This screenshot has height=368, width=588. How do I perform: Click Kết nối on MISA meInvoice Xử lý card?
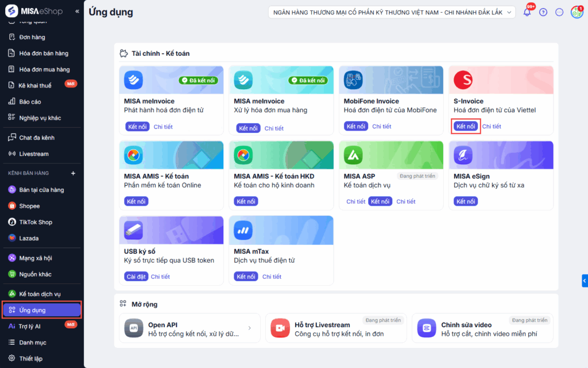click(x=248, y=128)
